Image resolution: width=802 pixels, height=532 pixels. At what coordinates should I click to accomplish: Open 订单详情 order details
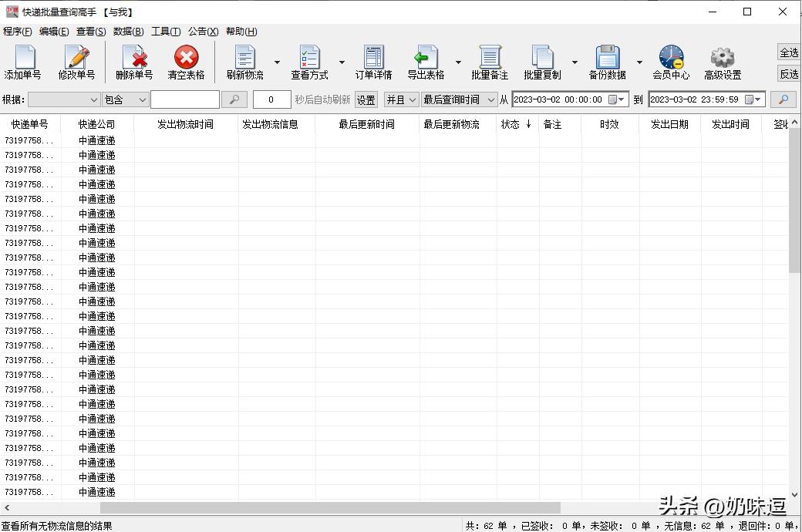pos(373,59)
